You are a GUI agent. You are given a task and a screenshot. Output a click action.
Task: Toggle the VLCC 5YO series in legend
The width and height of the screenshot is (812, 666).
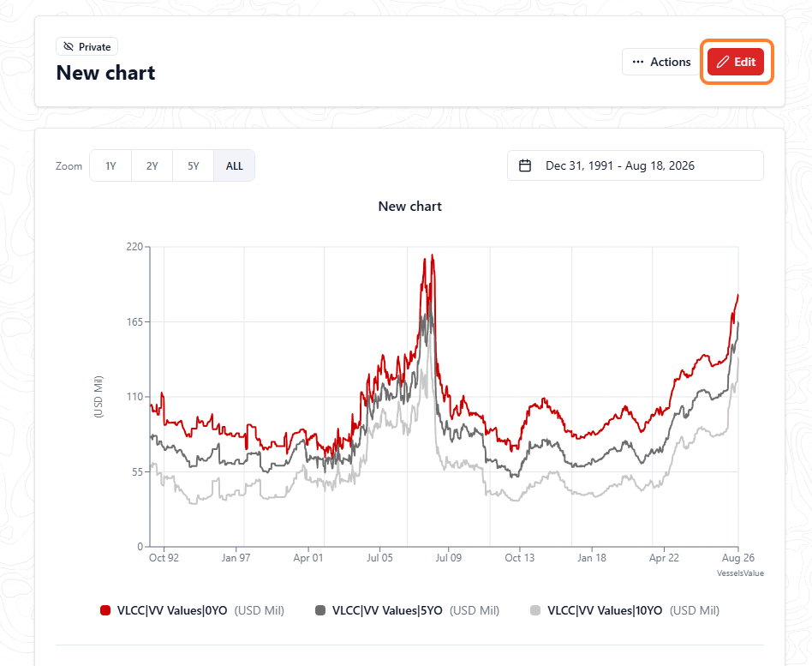tap(408, 610)
